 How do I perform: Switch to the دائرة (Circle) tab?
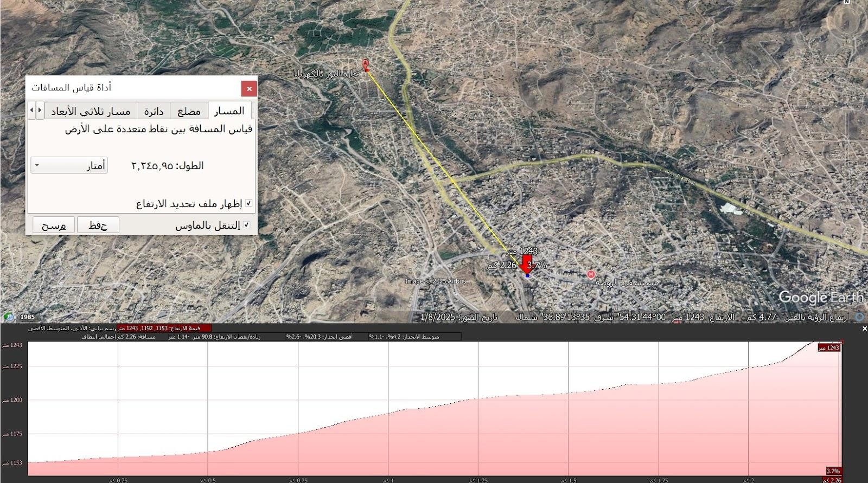point(154,111)
